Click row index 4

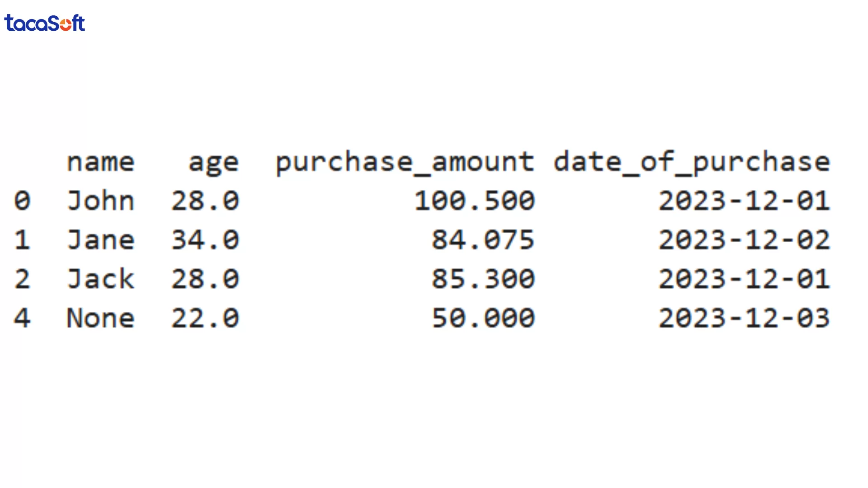click(22, 318)
